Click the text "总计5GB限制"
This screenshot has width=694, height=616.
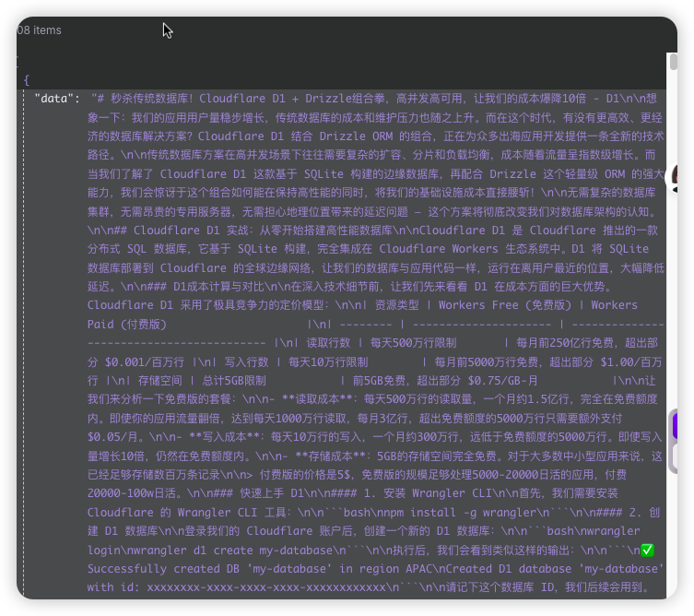[234, 381]
